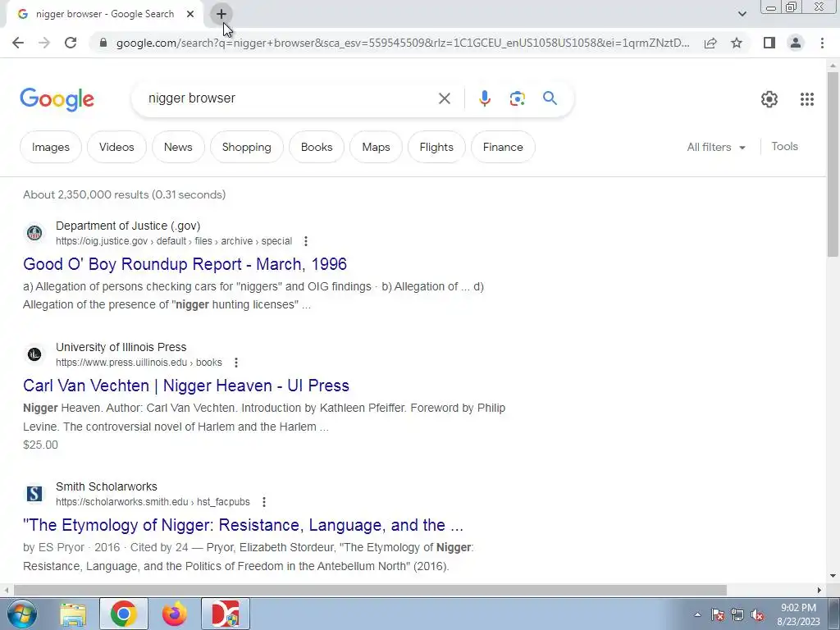Click the scroll right arrow

coord(819,590)
